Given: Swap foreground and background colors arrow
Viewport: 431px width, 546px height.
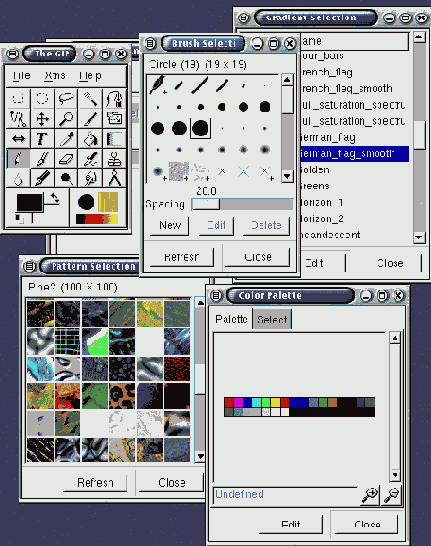Looking at the screenshot, I should pos(54,198).
